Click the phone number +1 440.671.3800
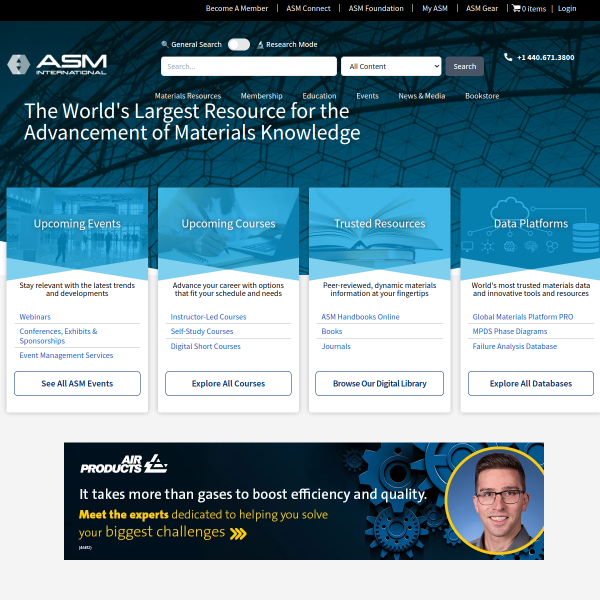Image resolution: width=600 pixels, height=600 pixels. [545, 57]
